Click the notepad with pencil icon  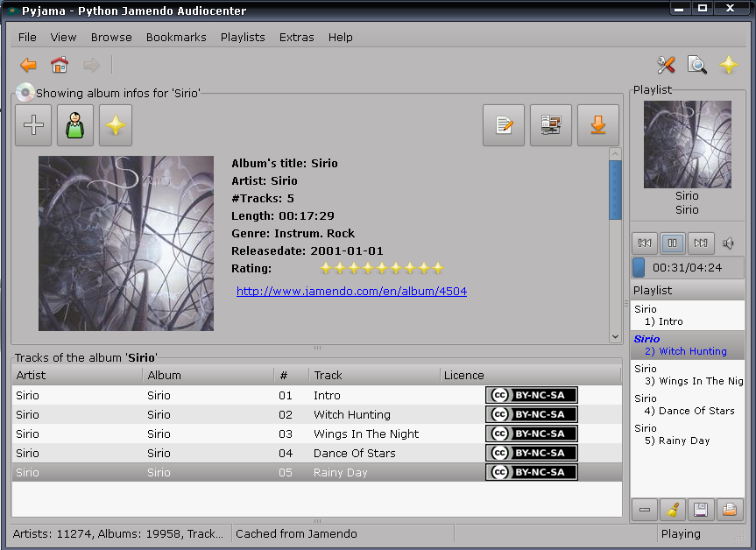(x=504, y=125)
